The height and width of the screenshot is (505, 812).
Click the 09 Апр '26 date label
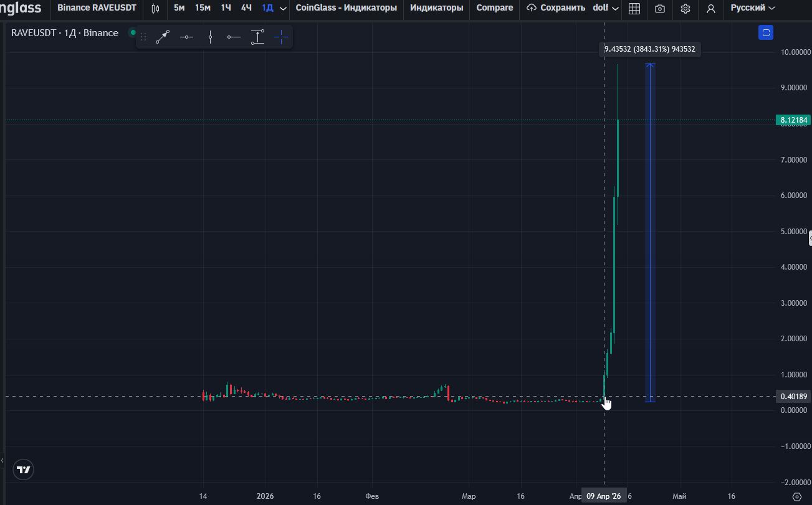pos(604,496)
